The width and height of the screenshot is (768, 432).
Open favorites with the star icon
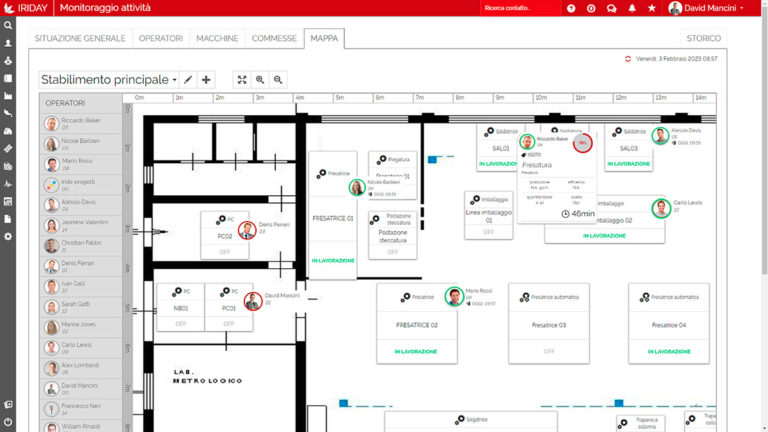652,8
